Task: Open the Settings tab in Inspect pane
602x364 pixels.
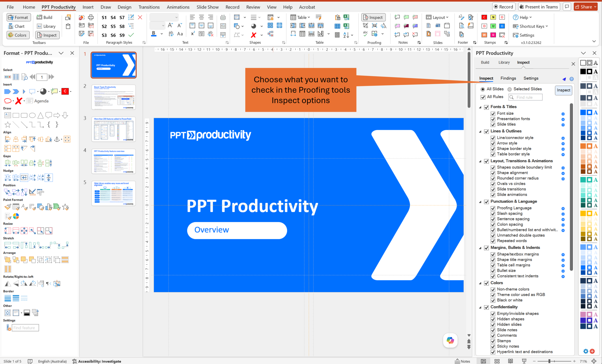Action: point(531,78)
